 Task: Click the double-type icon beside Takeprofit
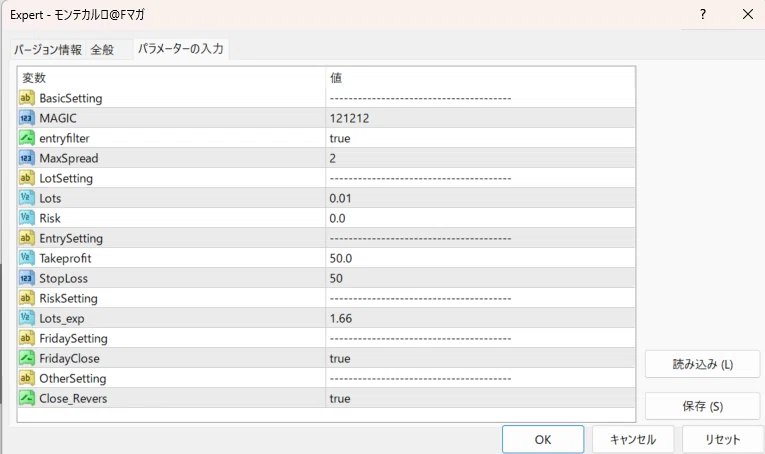click(x=27, y=258)
